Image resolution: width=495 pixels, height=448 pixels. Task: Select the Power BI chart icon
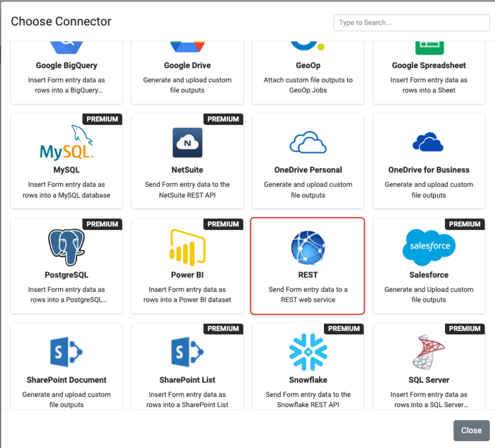click(x=187, y=247)
